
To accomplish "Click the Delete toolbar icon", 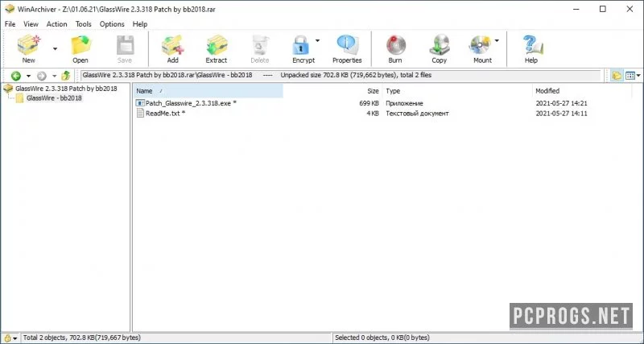I will [x=260, y=45].
